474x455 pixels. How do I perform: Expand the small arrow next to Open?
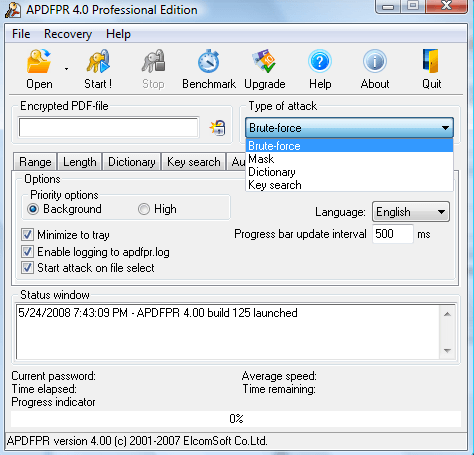click(x=66, y=69)
